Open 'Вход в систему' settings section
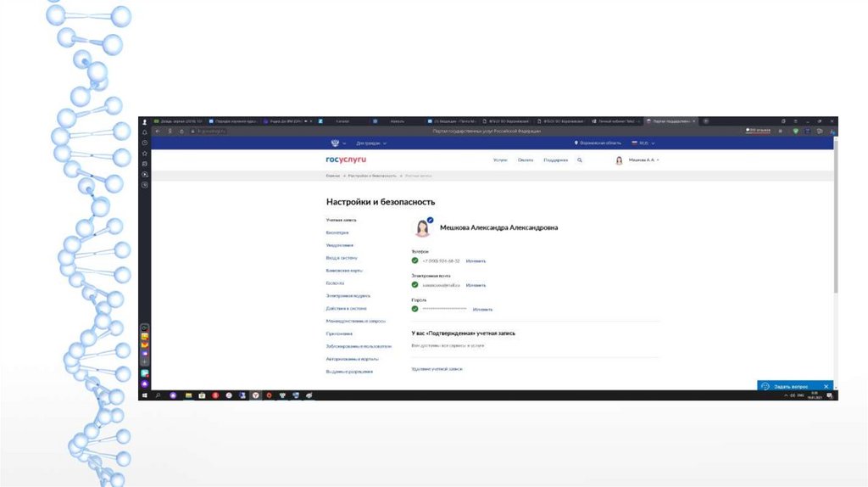The width and height of the screenshot is (868, 487). pos(342,257)
